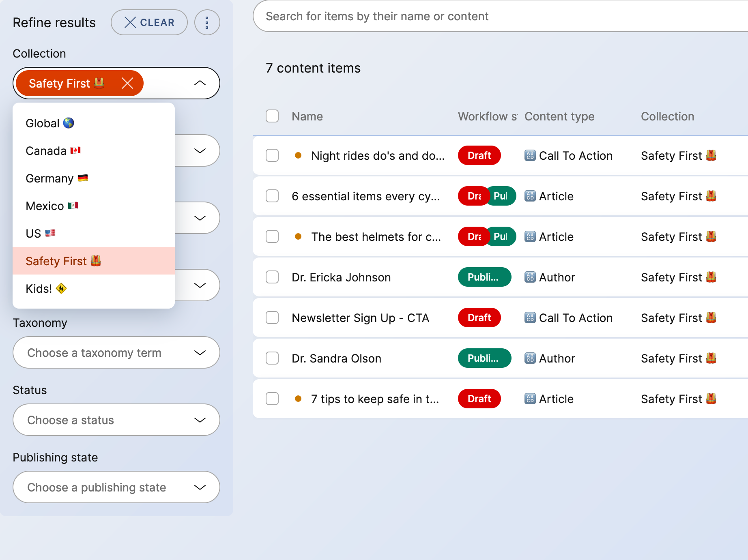748x560 pixels.
Task: Check the Newsletter Sign Up - CTA row
Action: click(x=272, y=318)
